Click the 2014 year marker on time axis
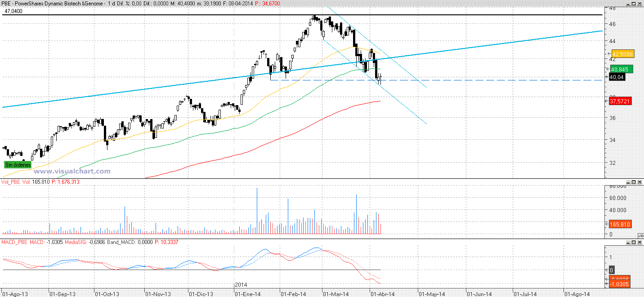Screen dimensions: 644x297 [x=241, y=285]
